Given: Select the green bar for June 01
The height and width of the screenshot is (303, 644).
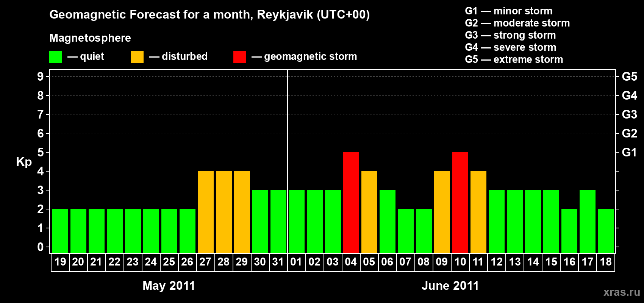Looking at the screenshot, I should (297, 221).
